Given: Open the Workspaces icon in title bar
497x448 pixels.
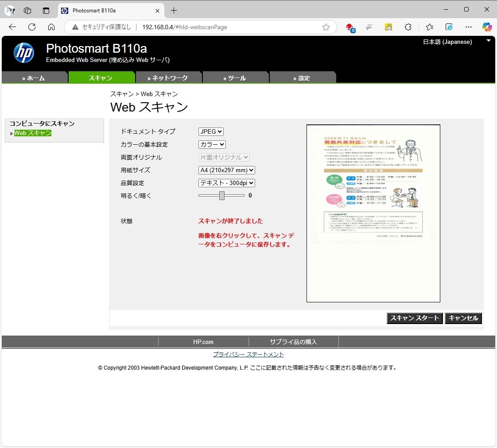Looking at the screenshot, I should click(x=27, y=11).
